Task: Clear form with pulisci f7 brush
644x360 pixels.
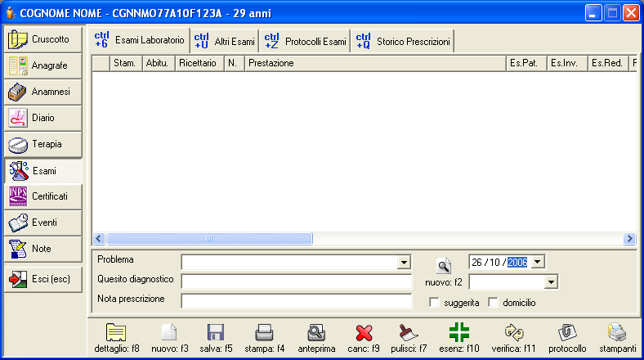Action: [408, 332]
